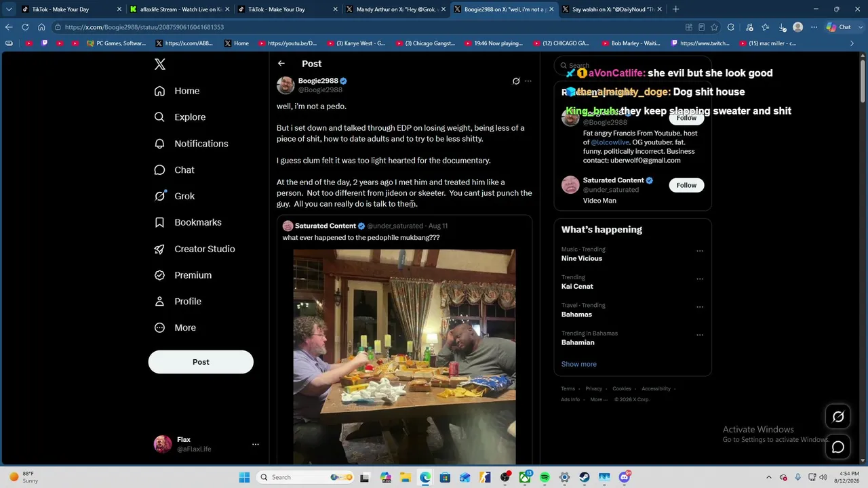Open the post's three-dot options menu
The image size is (868, 488).
click(528, 81)
